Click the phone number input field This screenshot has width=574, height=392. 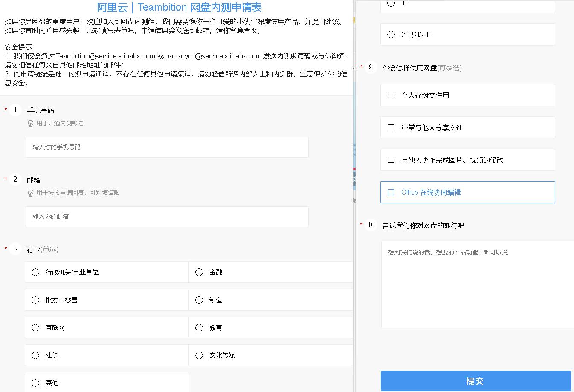[x=167, y=147]
